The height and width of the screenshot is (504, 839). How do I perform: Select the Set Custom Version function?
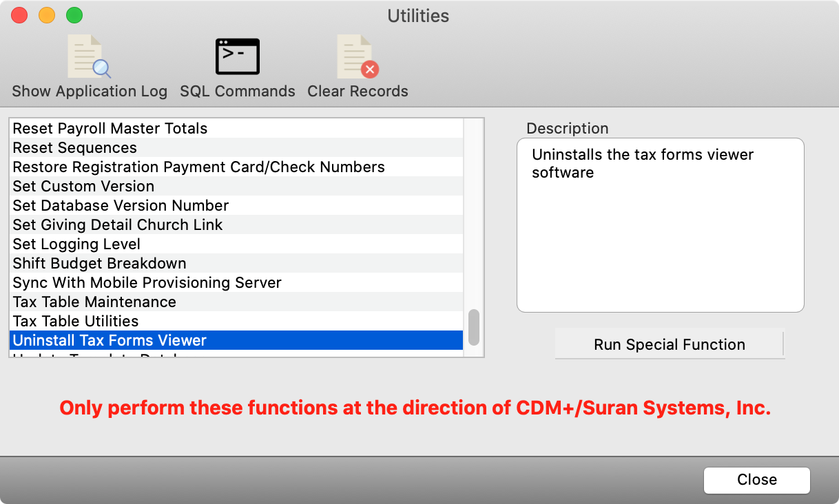pos(83,187)
